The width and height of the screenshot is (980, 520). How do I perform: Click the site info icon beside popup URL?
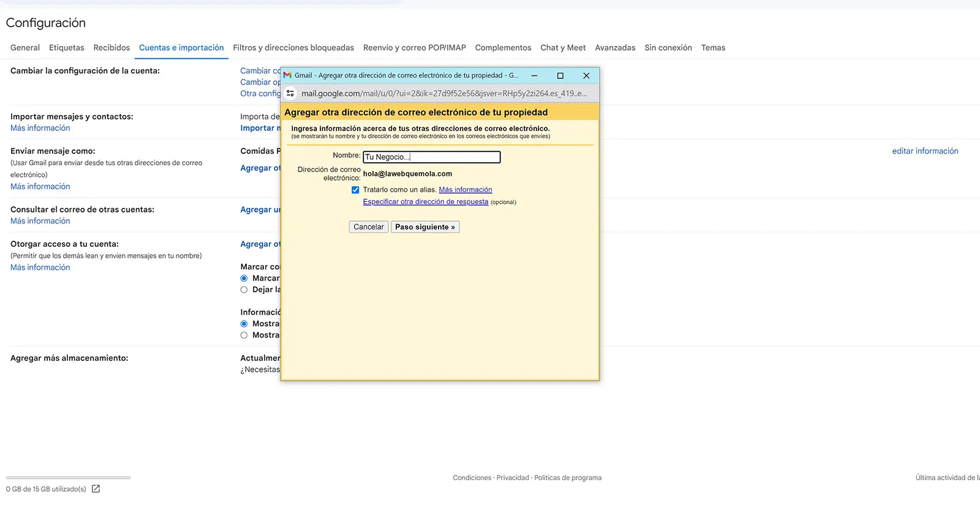coord(290,94)
